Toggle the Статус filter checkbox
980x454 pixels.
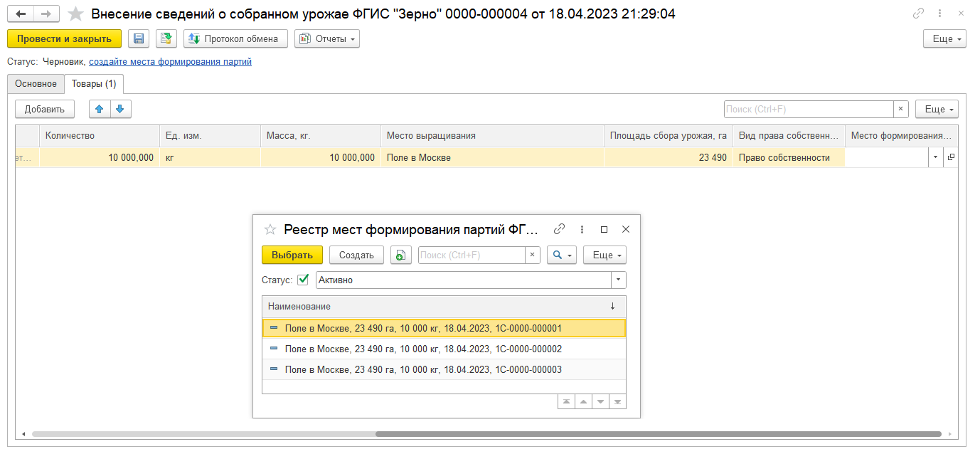coord(303,280)
